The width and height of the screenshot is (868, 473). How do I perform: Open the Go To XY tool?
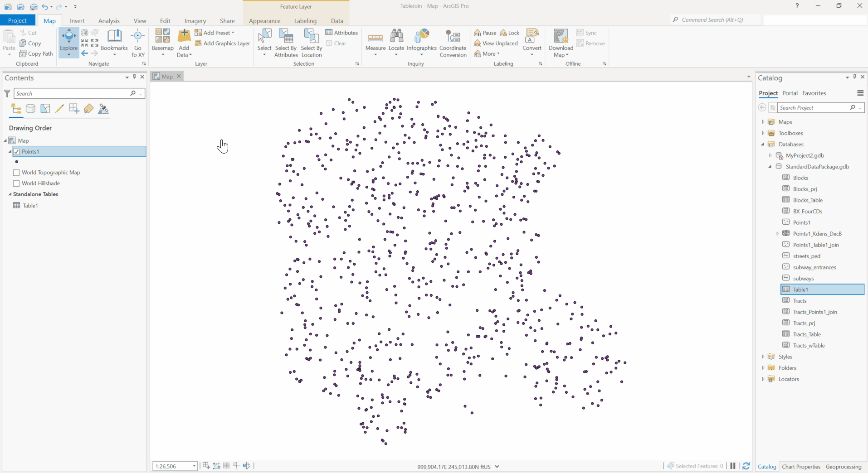[x=138, y=43]
